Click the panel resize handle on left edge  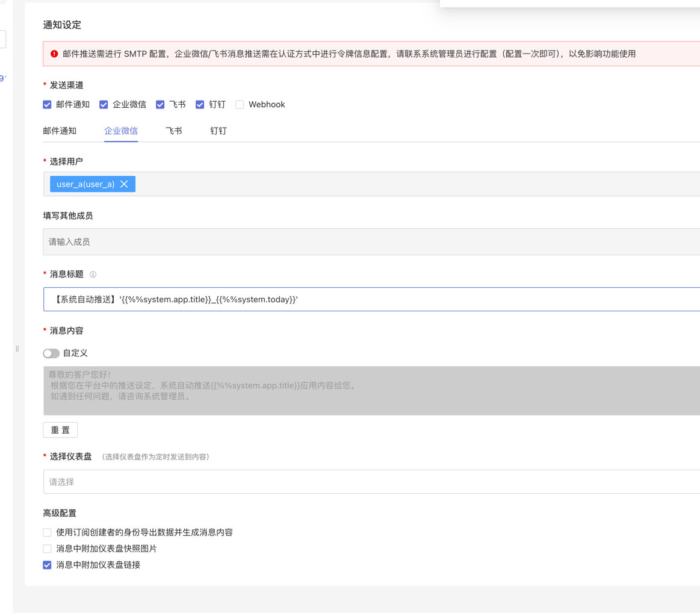(17, 349)
